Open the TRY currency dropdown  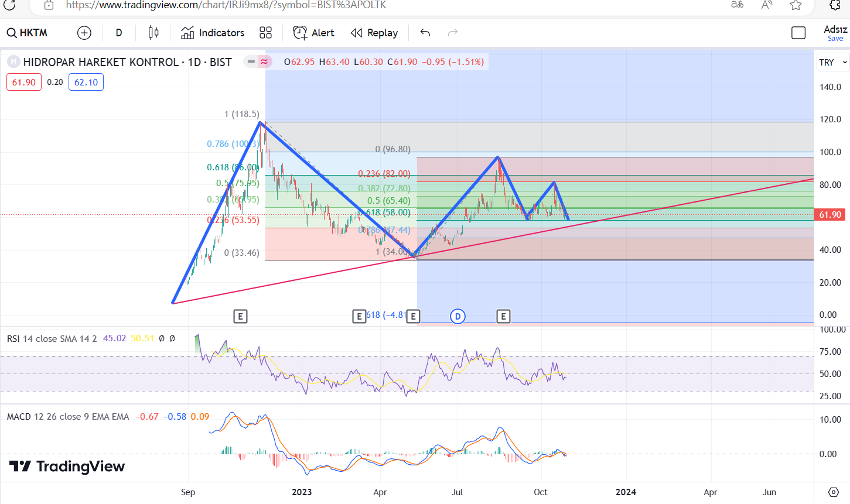pos(832,62)
